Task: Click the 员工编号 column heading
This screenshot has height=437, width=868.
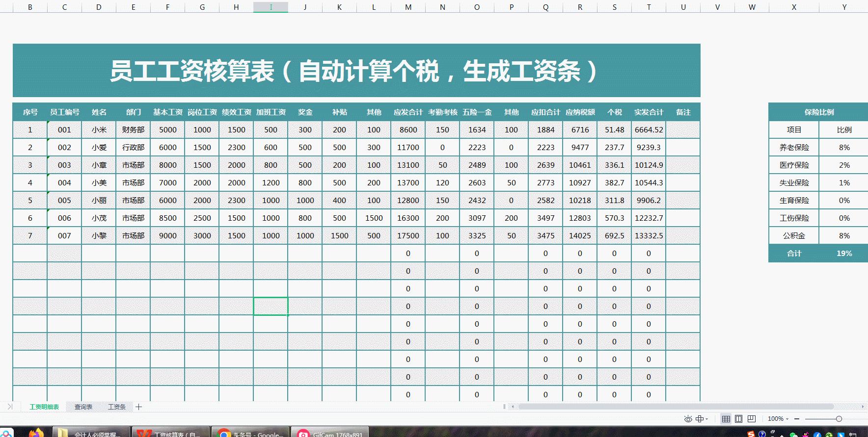Action: [x=65, y=112]
